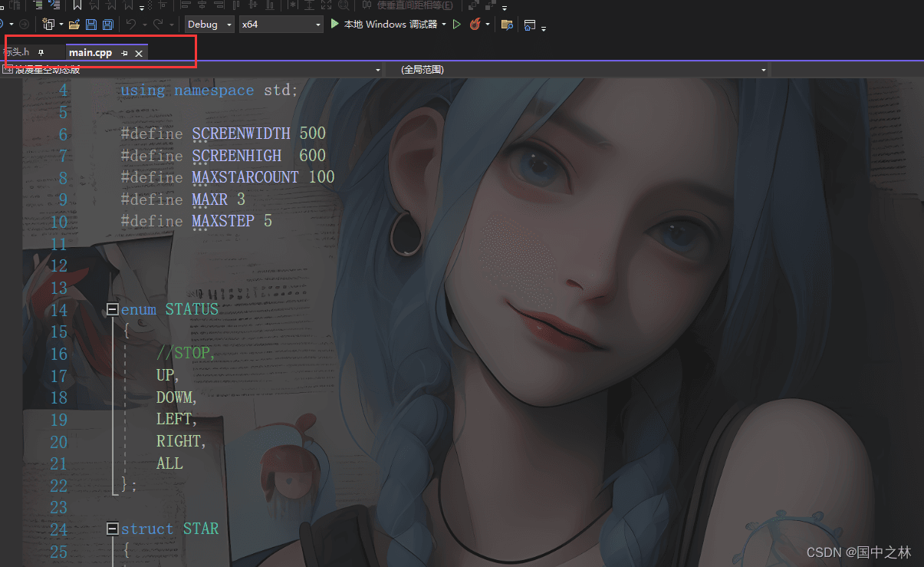This screenshot has height=567, width=924.
Task: Select the main.cpp tab
Action: pyautogui.click(x=90, y=53)
